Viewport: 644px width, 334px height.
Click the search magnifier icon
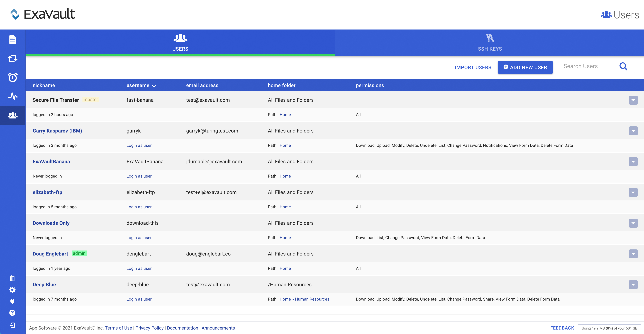coord(623,66)
